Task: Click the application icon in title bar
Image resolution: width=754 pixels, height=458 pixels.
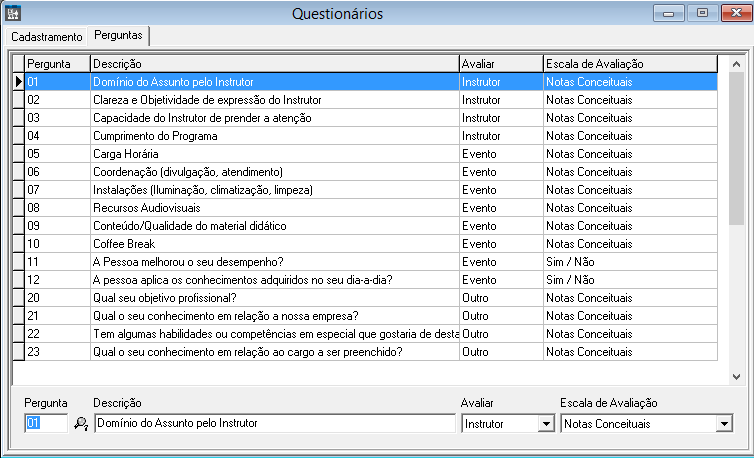Action: (13, 13)
